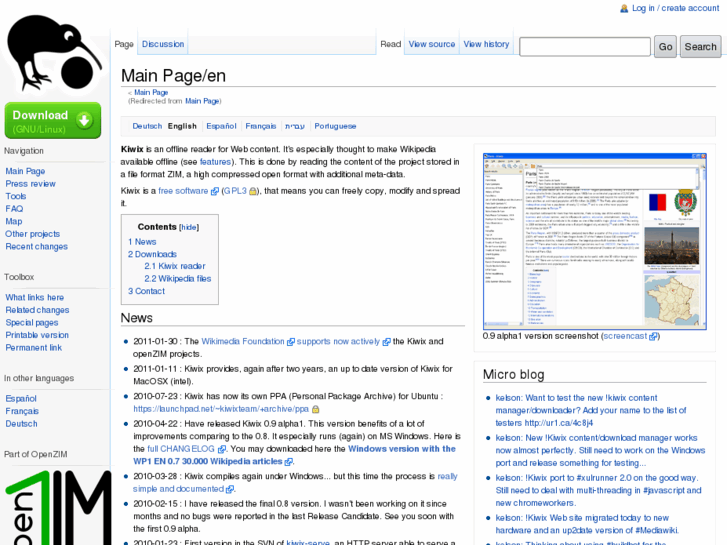Click the Search button
The height and width of the screenshot is (545, 727).
click(x=700, y=47)
